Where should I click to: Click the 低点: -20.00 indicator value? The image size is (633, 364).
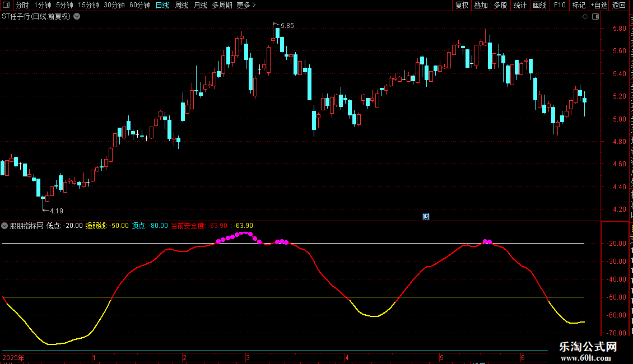[x=64, y=226]
